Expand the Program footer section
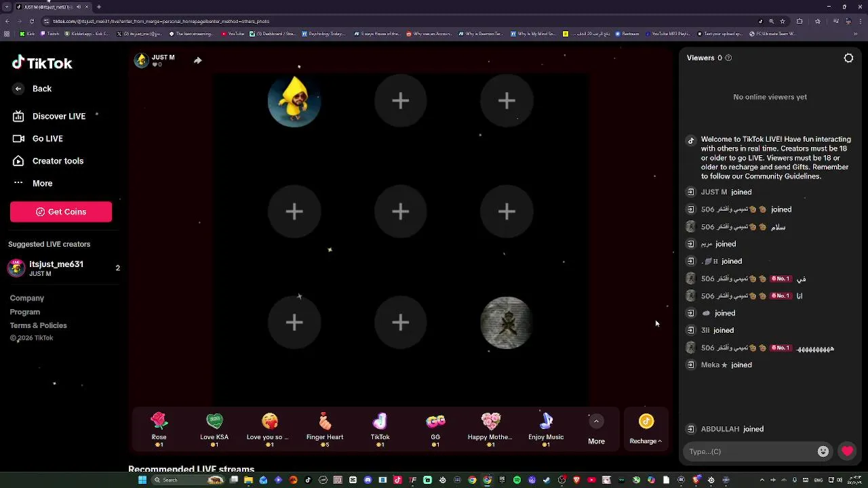This screenshot has height=488, width=868. (x=25, y=312)
